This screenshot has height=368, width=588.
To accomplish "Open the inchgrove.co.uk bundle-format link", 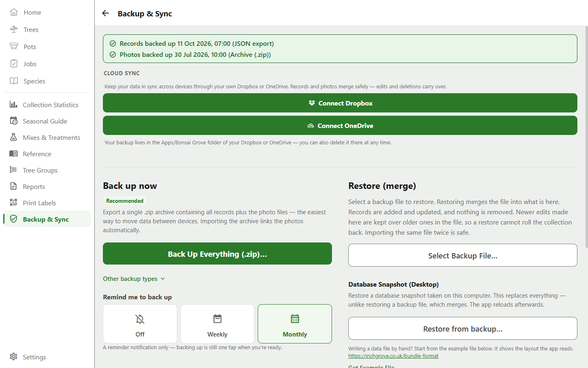I will click(x=393, y=356).
